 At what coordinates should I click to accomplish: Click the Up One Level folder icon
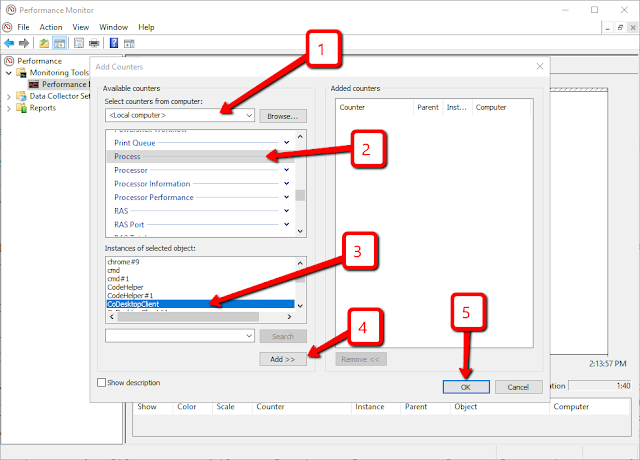tap(44, 43)
